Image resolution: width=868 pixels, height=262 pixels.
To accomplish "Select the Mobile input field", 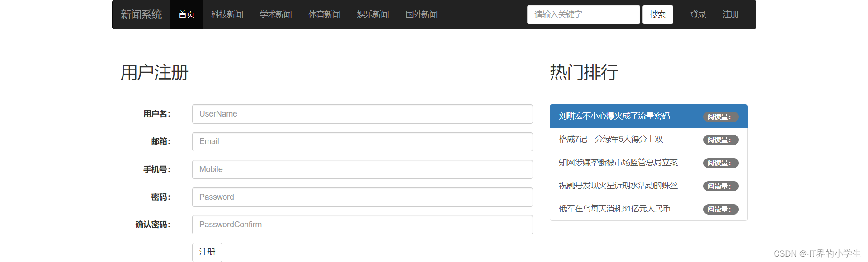I will click(x=362, y=169).
